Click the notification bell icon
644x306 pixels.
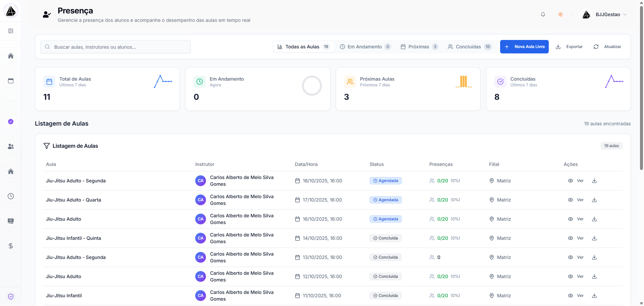(x=543, y=14)
